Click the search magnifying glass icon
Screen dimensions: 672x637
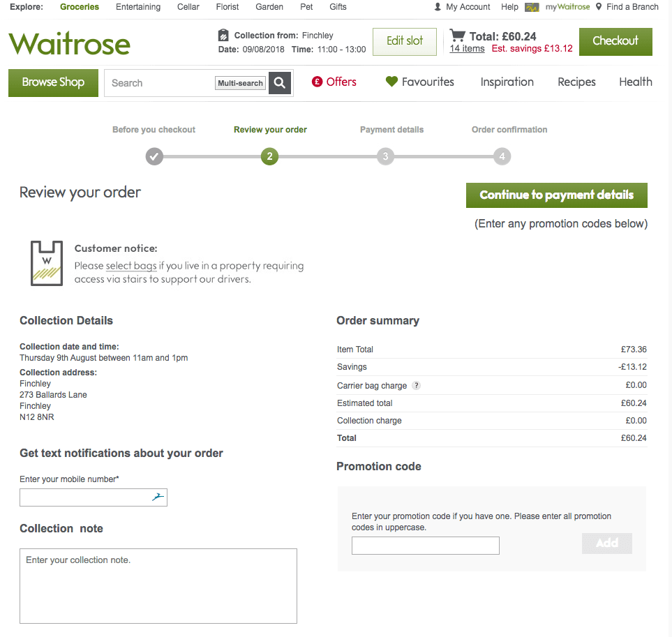click(280, 83)
